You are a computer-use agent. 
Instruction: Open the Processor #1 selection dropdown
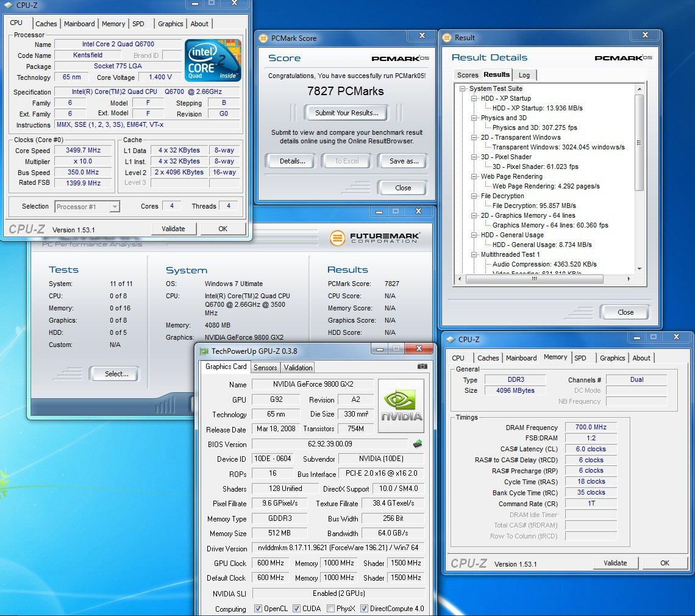pyautogui.click(x=115, y=207)
